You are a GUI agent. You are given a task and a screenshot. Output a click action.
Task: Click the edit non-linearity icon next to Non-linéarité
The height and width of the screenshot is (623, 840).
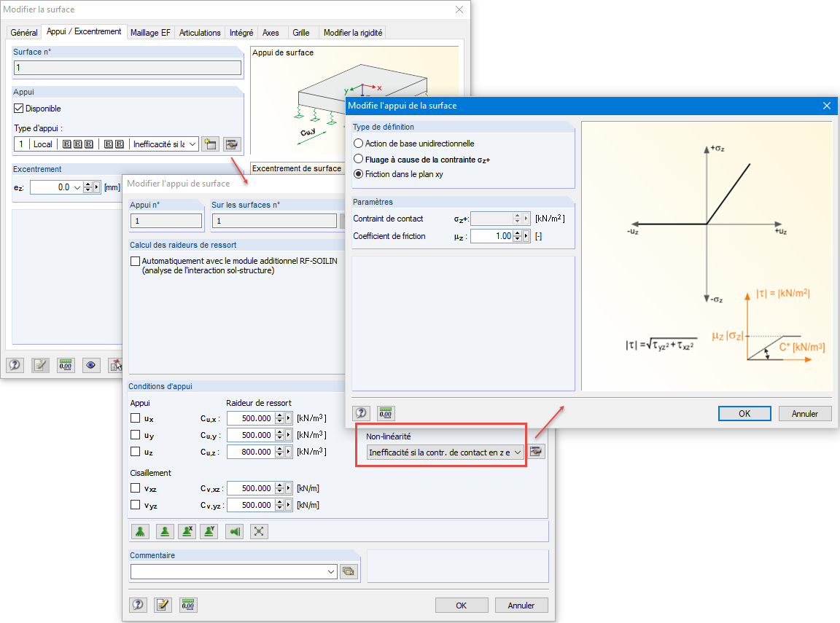pos(536,452)
